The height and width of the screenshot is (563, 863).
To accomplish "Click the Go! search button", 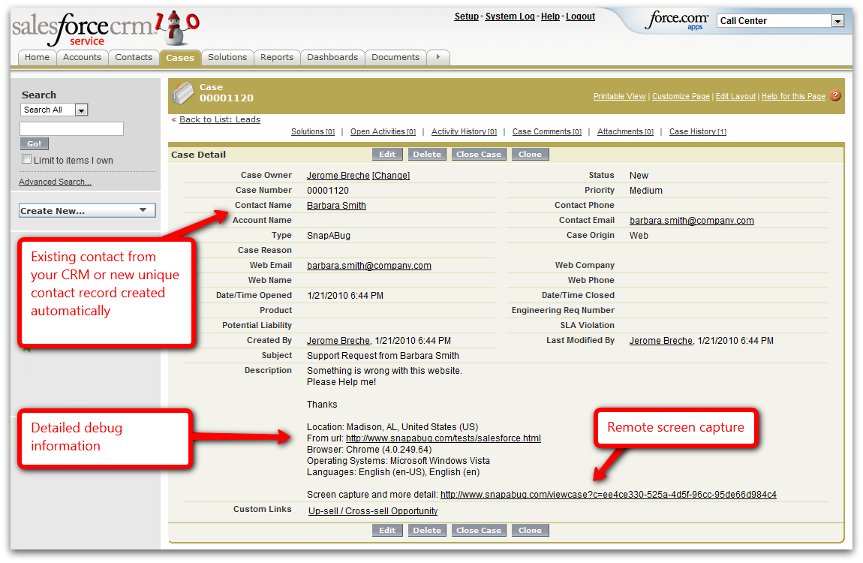I will tap(34, 144).
